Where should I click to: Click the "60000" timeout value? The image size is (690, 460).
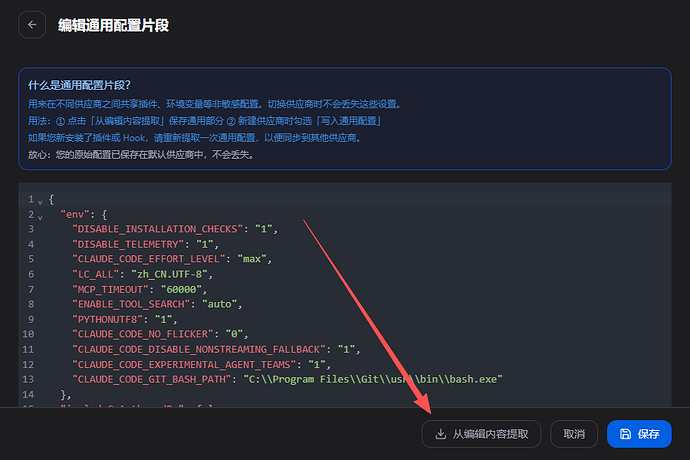coord(181,289)
